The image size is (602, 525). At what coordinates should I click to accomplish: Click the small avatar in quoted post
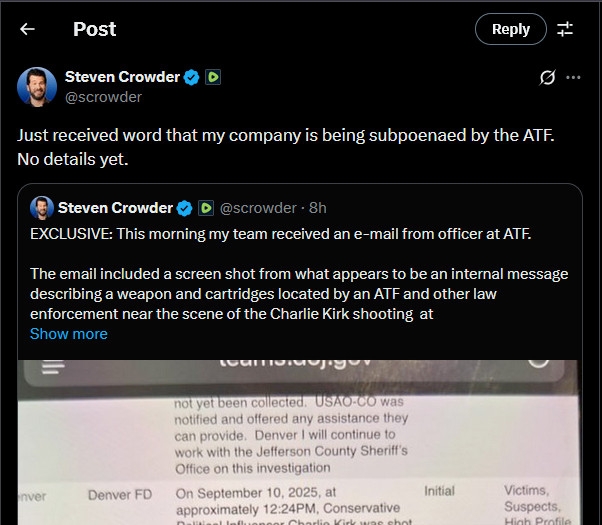pos(41,208)
